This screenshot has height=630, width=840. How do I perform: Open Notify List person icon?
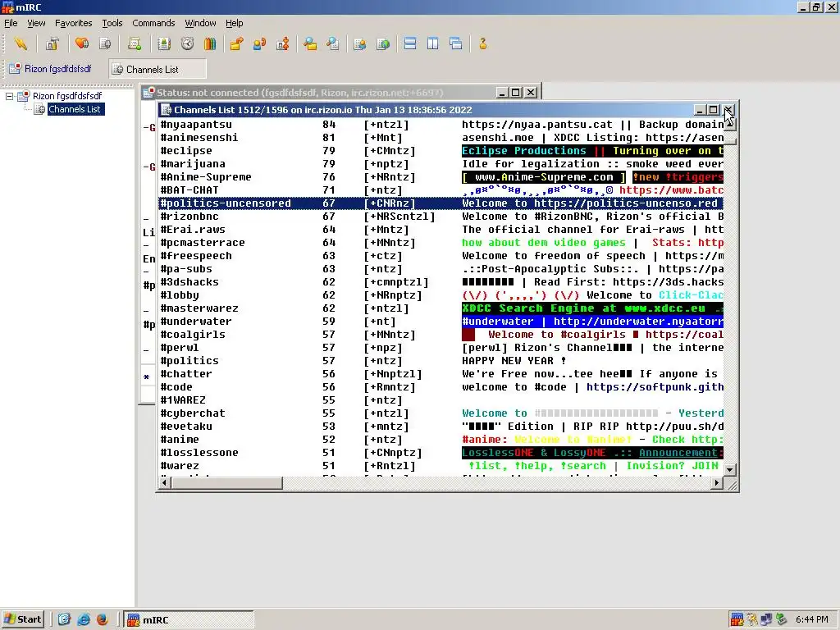point(360,44)
